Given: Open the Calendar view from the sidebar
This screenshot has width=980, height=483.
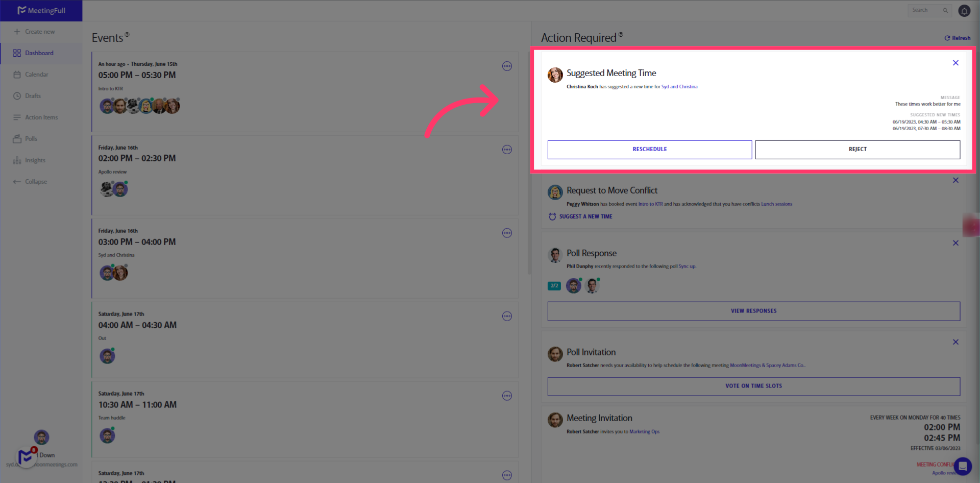Looking at the screenshot, I should point(36,74).
